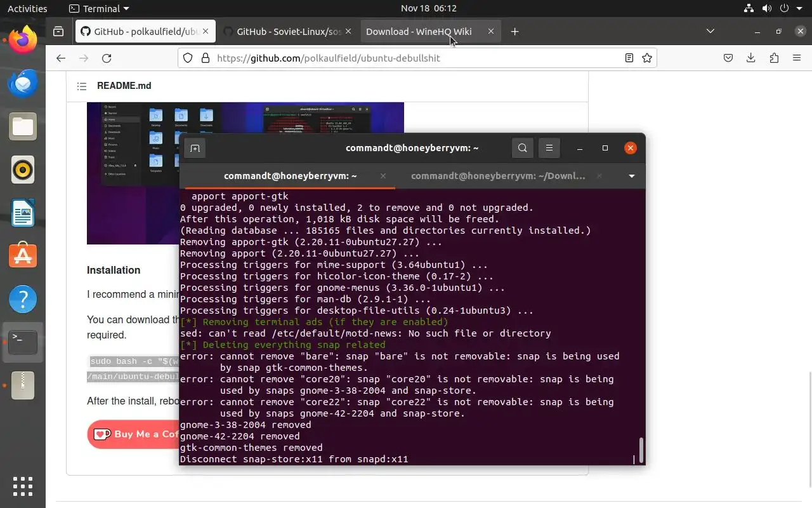This screenshot has height=508, width=812.
Task: Click the README.md file title
Action: (x=124, y=86)
